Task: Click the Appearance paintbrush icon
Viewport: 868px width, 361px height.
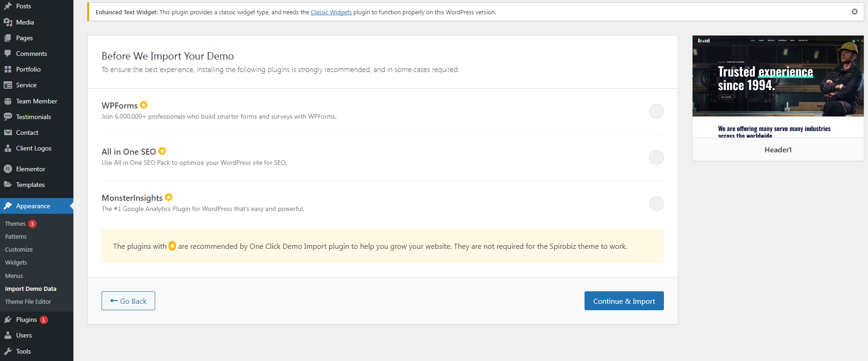Action: pos(8,206)
